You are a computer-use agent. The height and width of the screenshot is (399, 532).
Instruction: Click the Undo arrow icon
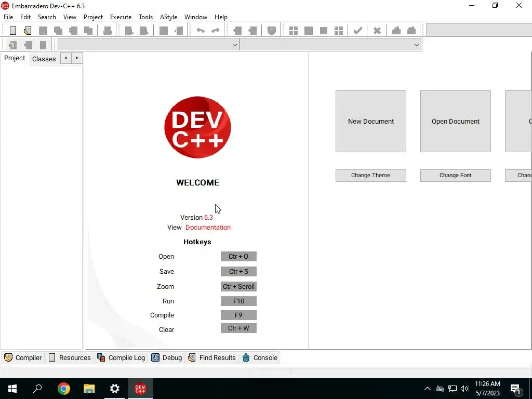201,31
